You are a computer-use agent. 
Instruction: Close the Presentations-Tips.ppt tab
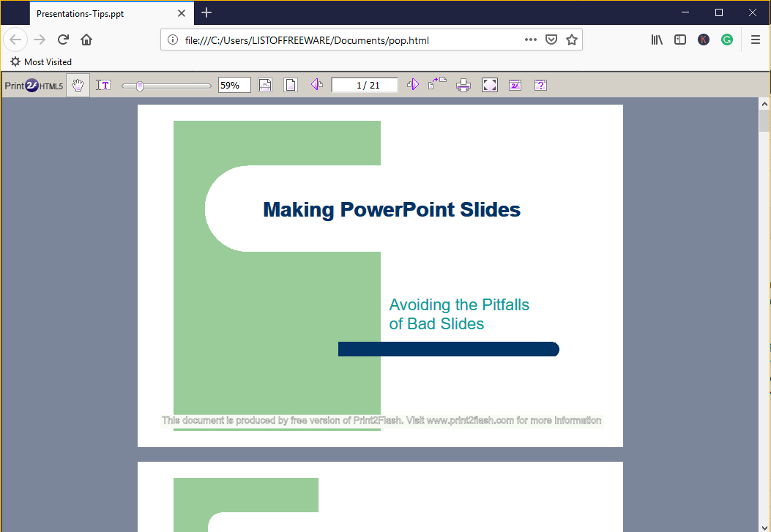182,13
